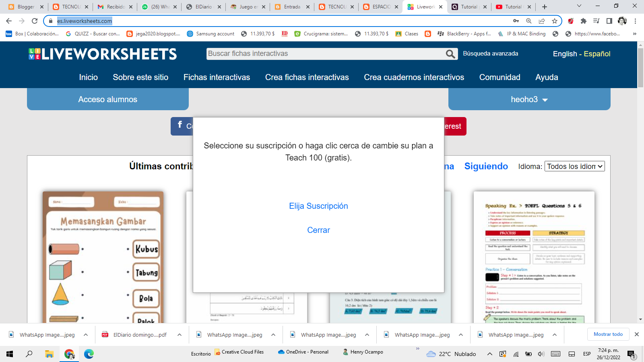Open Crea cuadernos interactivos menu item
Image resolution: width=644 pixels, height=362 pixels.
click(414, 77)
